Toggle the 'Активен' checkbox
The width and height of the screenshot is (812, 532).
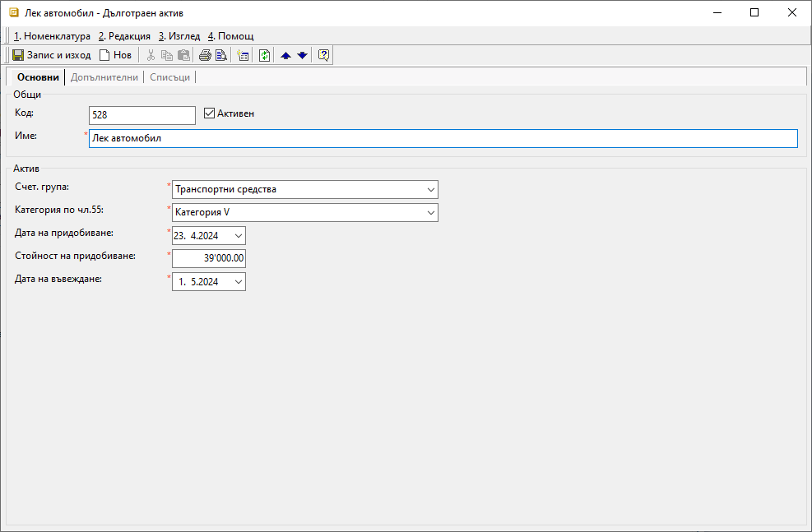209,113
